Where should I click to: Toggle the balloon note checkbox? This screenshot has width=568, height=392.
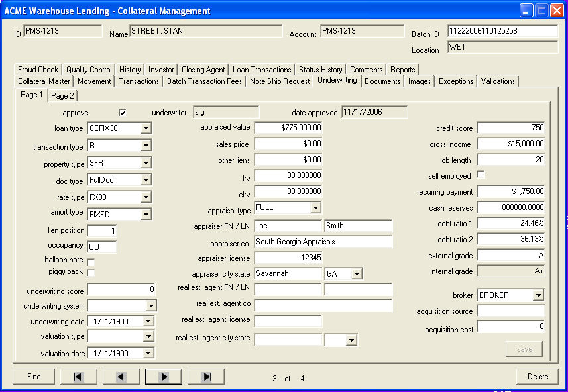(x=91, y=262)
